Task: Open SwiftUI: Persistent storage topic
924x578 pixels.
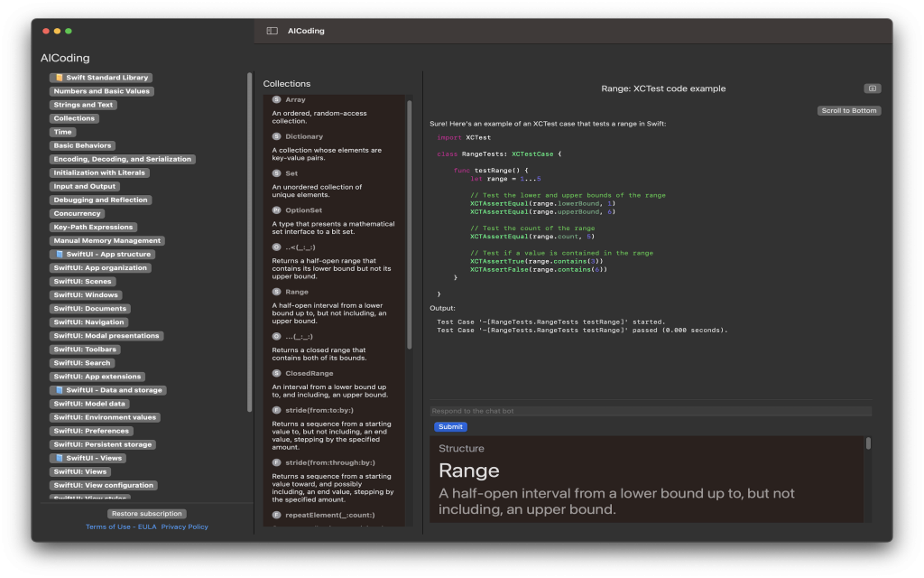Action: tap(103, 444)
